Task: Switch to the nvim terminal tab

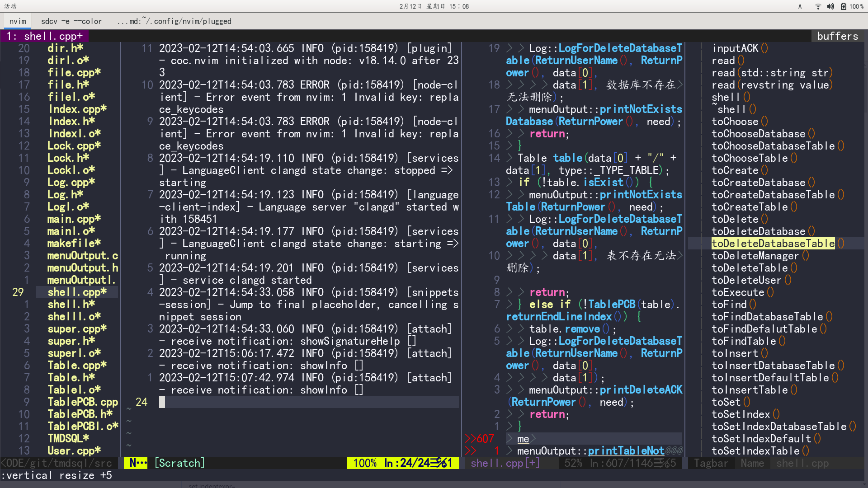Action: pyautogui.click(x=18, y=21)
